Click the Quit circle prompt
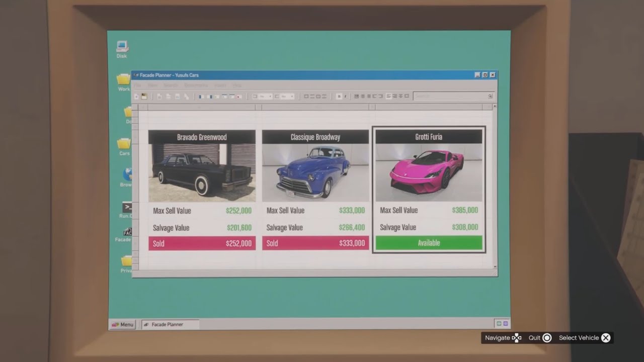 [x=540, y=338]
